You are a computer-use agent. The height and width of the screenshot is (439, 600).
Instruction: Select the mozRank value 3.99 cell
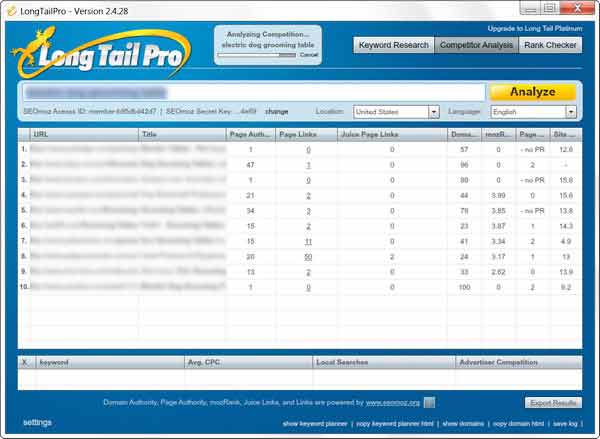click(x=498, y=196)
